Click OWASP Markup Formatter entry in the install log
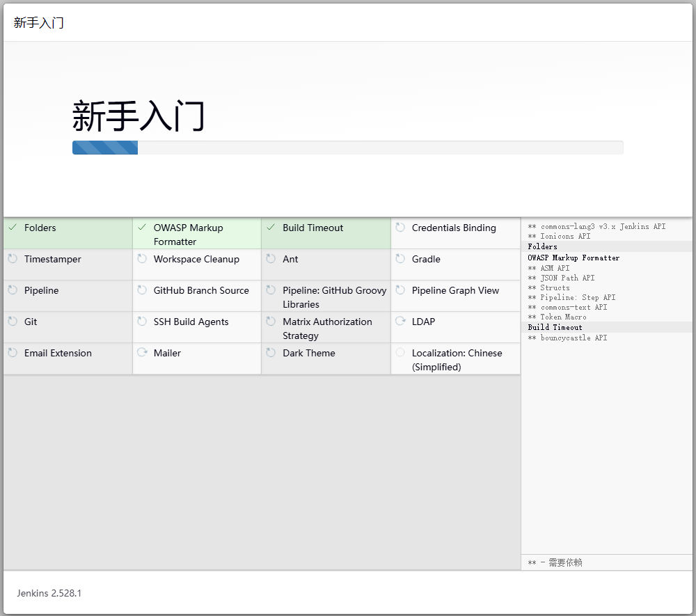This screenshot has height=616, width=696. [x=574, y=258]
